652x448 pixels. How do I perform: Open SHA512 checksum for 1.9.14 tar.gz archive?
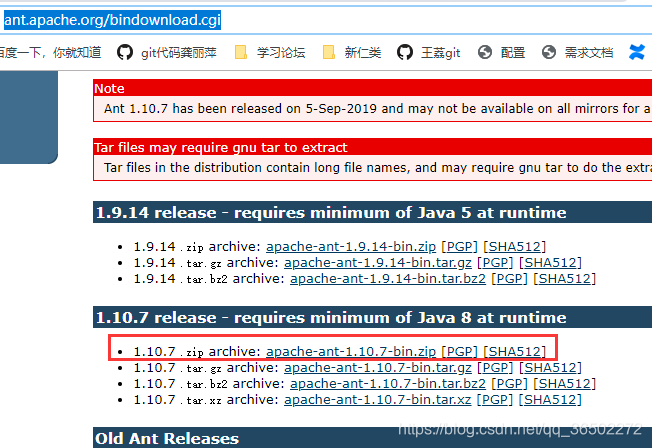(550, 263)
